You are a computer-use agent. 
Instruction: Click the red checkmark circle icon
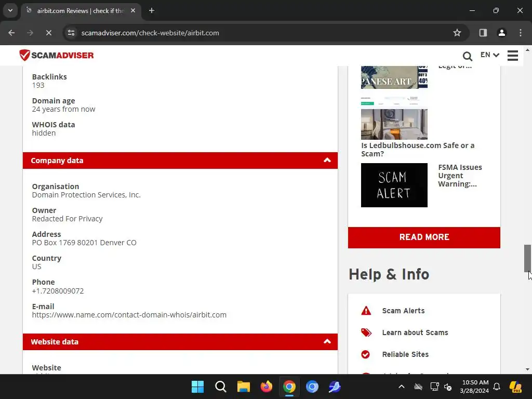click(365, 354)
